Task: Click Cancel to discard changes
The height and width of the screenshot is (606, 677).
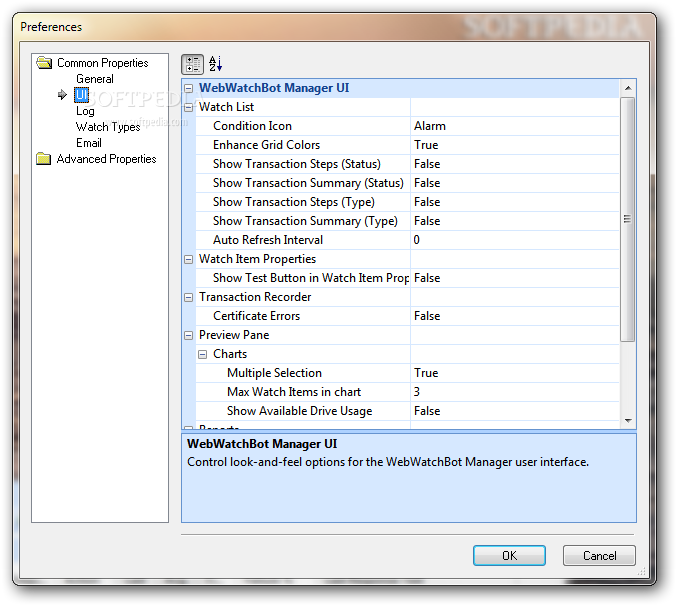Action: click(599, 555)
